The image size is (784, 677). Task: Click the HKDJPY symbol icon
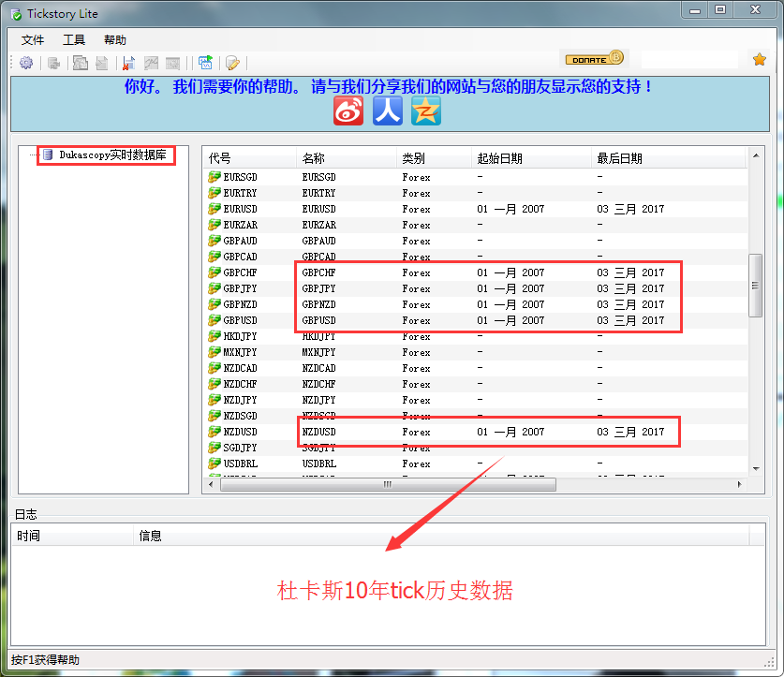pos(214,336)
